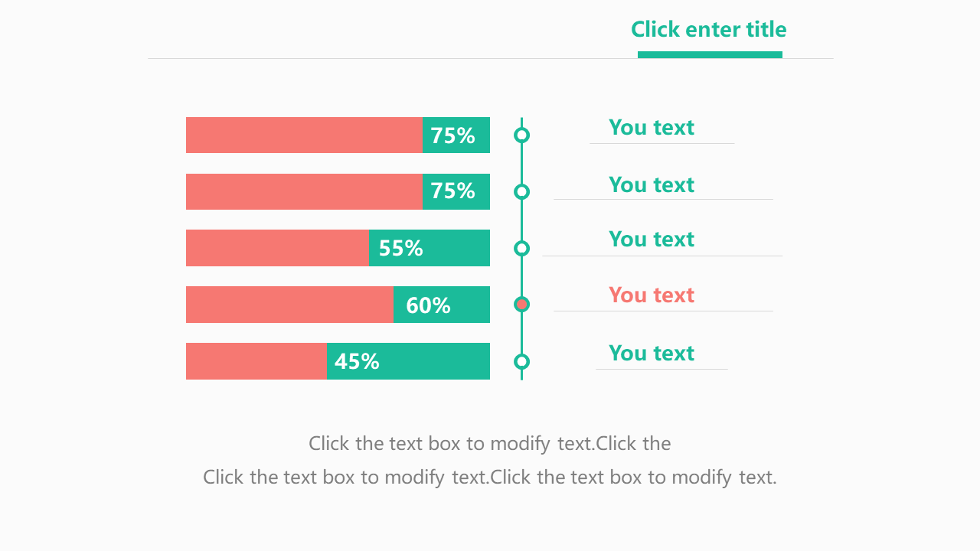Select the 55% percentage label
The height and width of the screenshot is (551, 980).
(400, 248)
